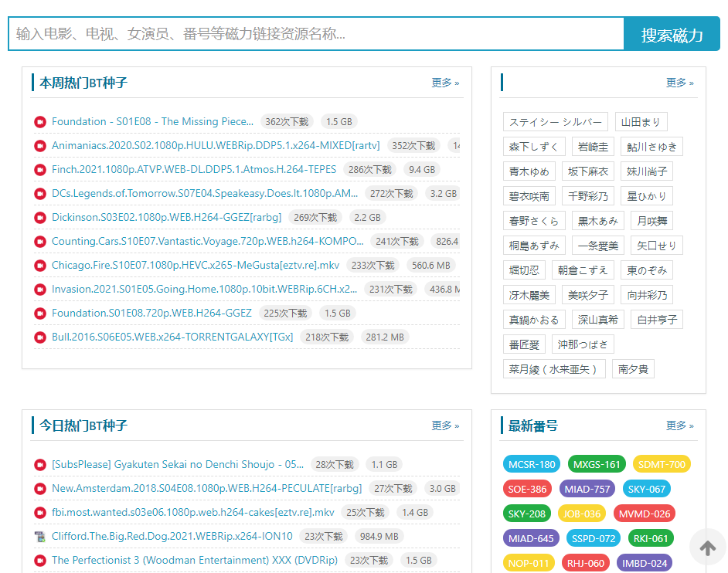Open Clifford.The.Big.Red.Dog.2021 torrent link
728x573 pixels.
(172, 537)
